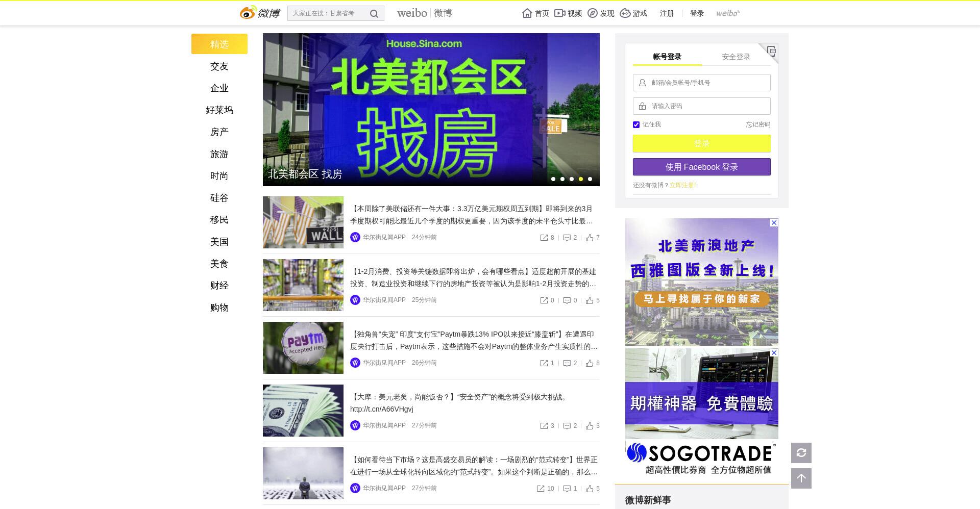This screenshot has width=980, height=509.
Task: Open the 西雅图版全新上线 ad
Action: [x=702, y=282]
